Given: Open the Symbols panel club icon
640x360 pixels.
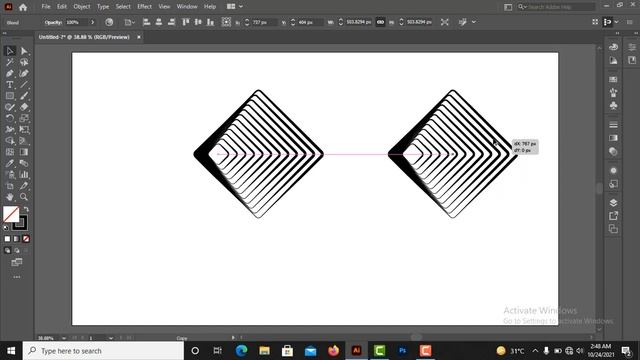Looking at the screenshot, I should point(613,105).
